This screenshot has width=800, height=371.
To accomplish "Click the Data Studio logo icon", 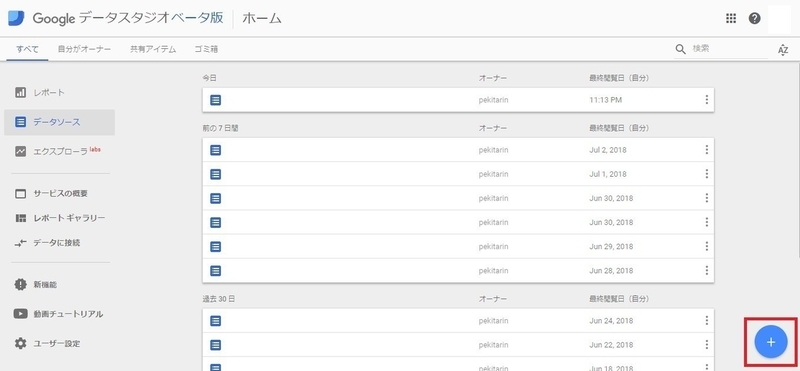I will pos(16,18).
